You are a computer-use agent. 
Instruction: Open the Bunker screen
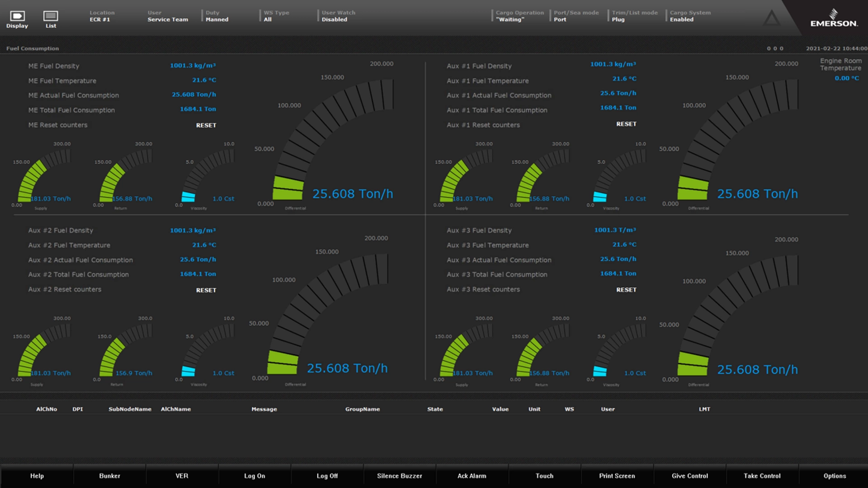click(109, 476)
